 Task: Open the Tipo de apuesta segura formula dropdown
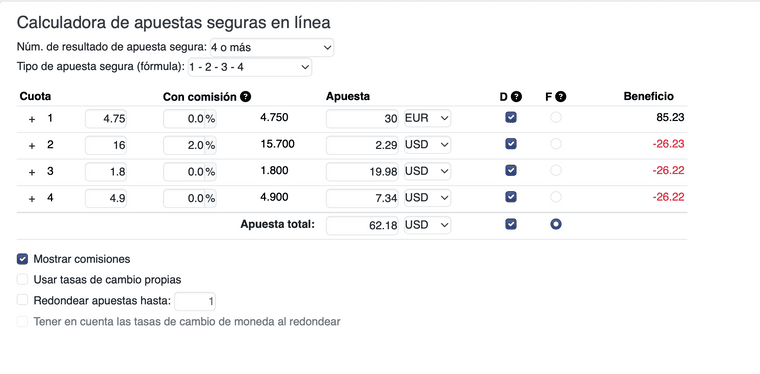pyautogui.click(x=250, y=67)
